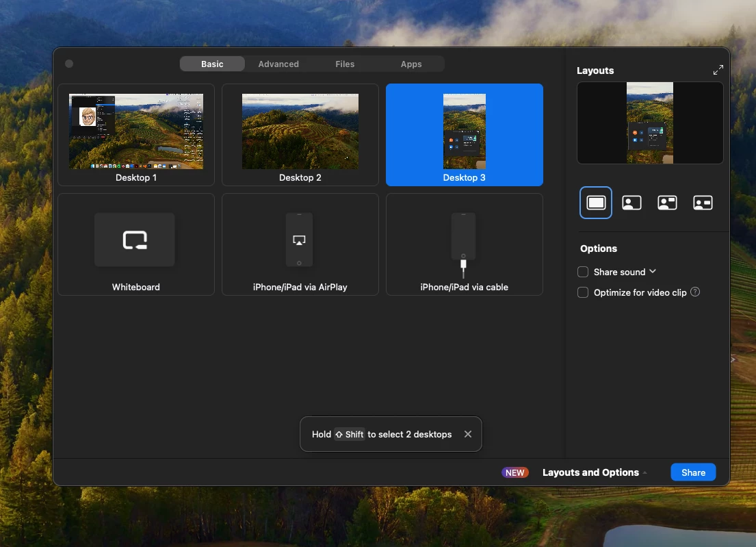
Task: Select the Desktop 3 thumbnail
Action: coord(465,135)
